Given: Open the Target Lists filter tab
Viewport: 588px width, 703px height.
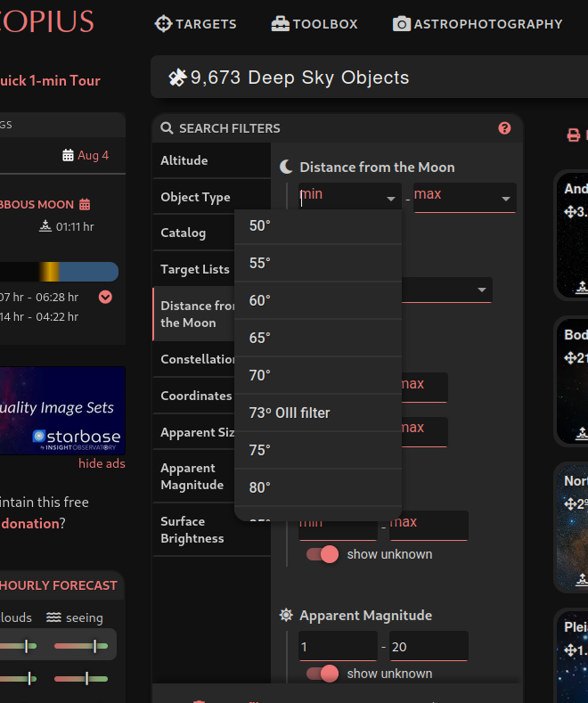Looking at the screenshot, I should point(193,269).
